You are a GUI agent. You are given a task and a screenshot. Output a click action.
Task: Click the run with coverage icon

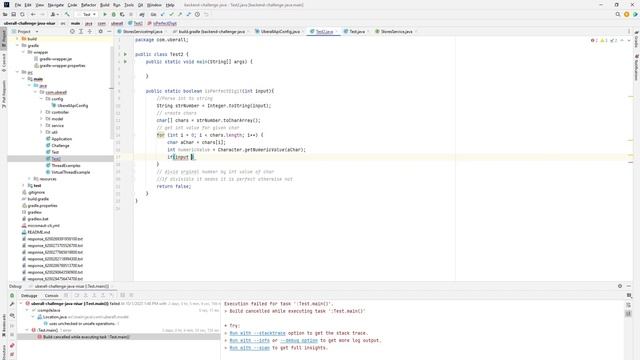[122, 14]
